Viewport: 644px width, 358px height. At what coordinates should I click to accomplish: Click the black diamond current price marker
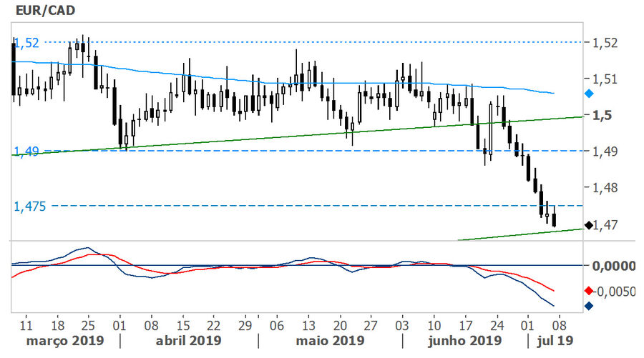588,226
